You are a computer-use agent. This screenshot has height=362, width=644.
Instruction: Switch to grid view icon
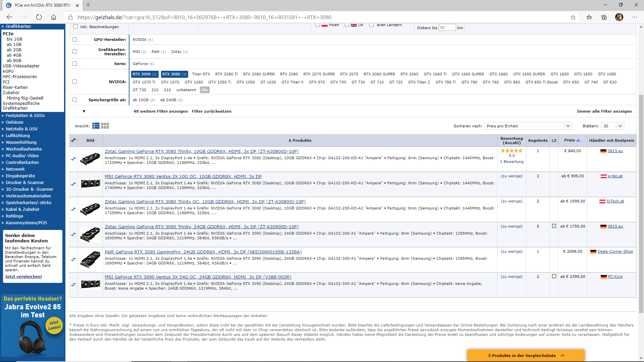[105, 126]
